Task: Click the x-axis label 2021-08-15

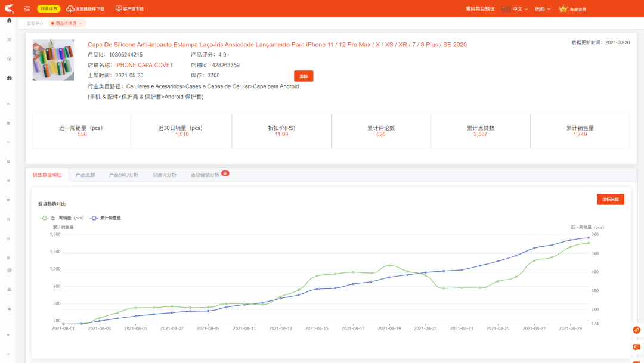Action: pos(317,328)
